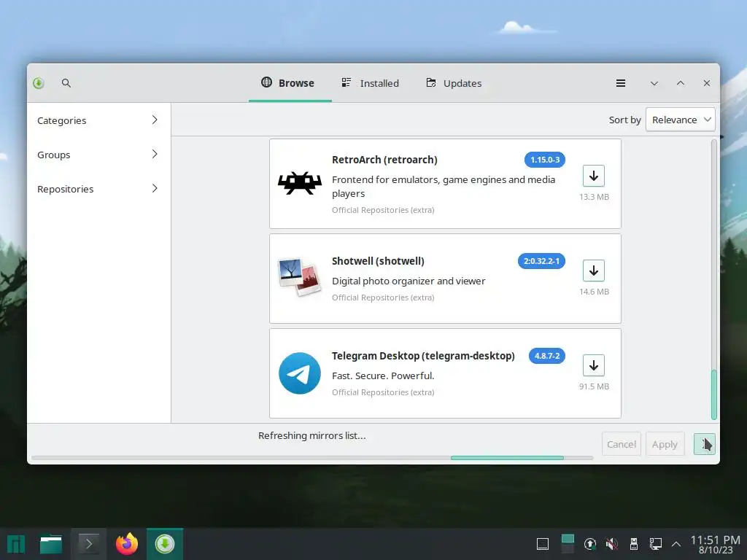Click the Pamac app icon in header
The image size is (747, 560).
(39, 83)
